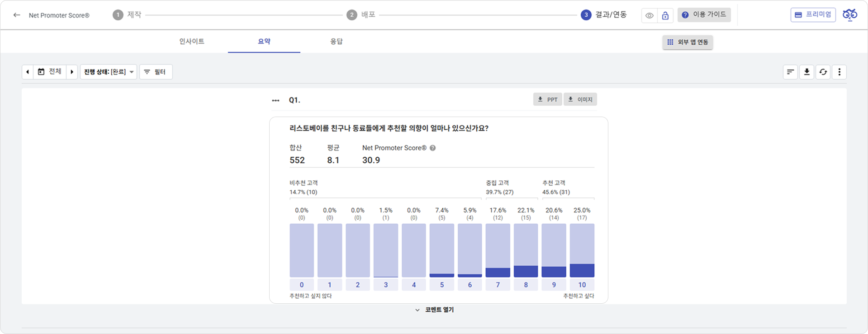Open the 필터 filter options

[156, 72]
